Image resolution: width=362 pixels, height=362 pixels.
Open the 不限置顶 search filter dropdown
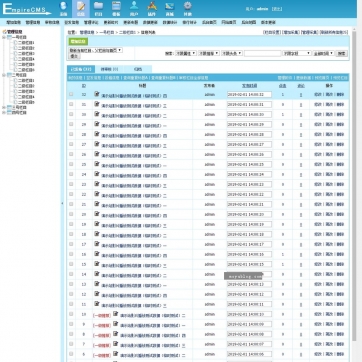coord(209,53)
